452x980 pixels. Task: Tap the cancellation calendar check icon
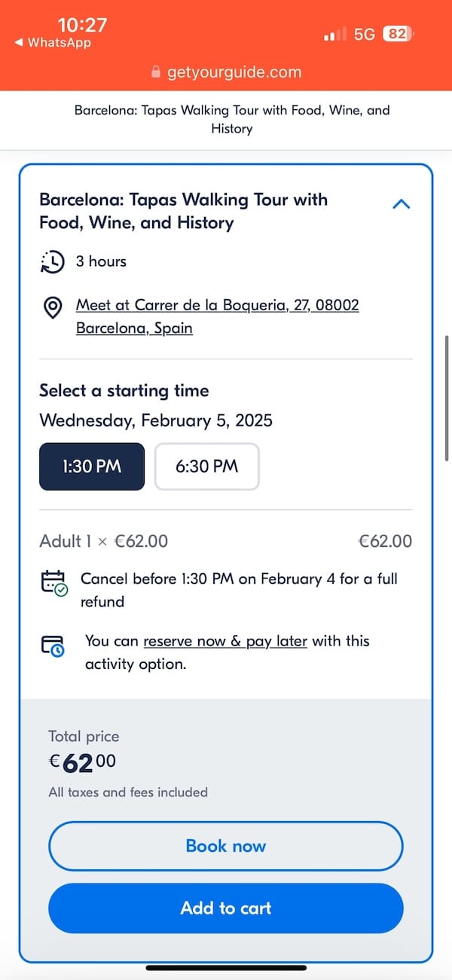(53, 584)
